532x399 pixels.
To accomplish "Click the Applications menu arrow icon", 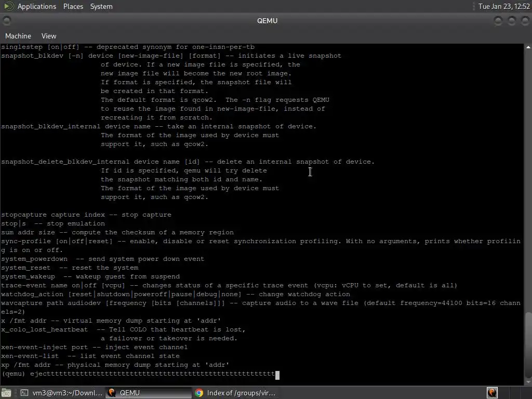I will tap(8, 6).
